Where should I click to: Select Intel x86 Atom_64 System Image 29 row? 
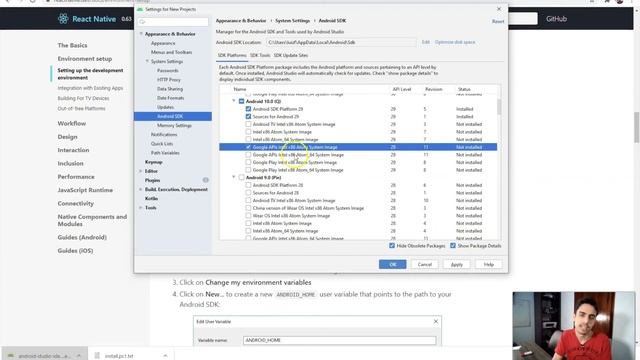coord(358,140)
